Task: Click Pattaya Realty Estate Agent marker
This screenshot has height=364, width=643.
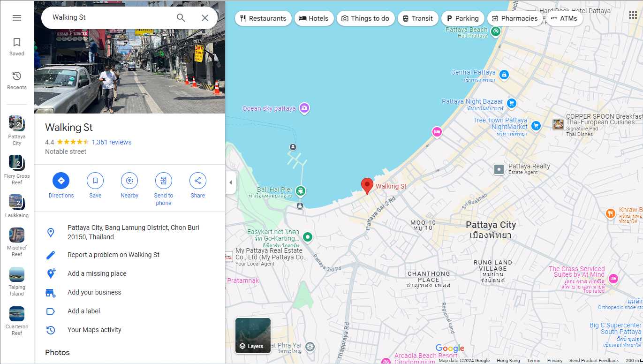Action: coord(499,169)
